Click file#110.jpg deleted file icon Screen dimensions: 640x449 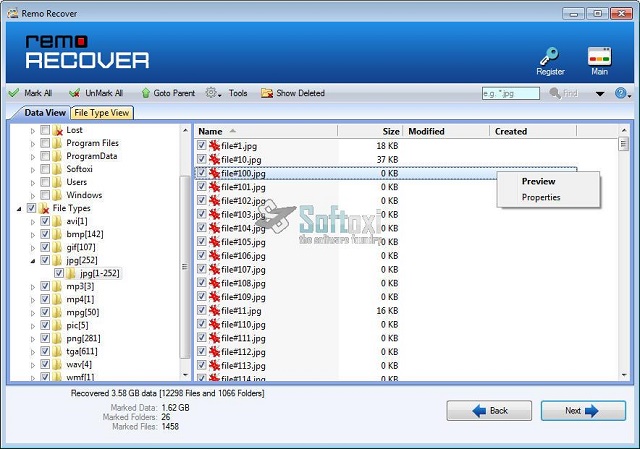coord(214,324)
